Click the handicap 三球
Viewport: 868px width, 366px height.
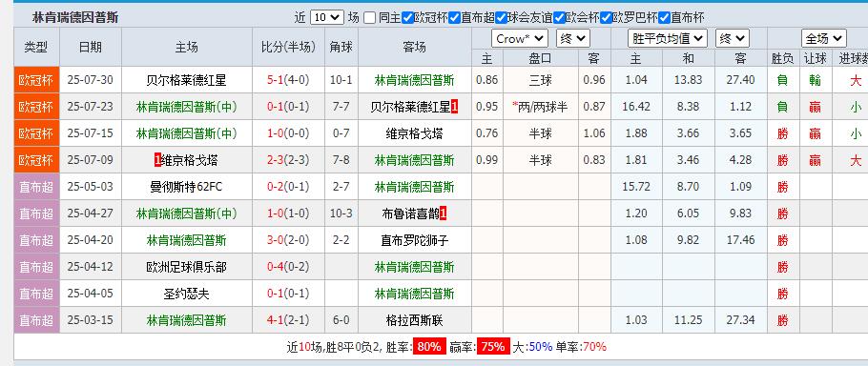click(x=540, y=80)
